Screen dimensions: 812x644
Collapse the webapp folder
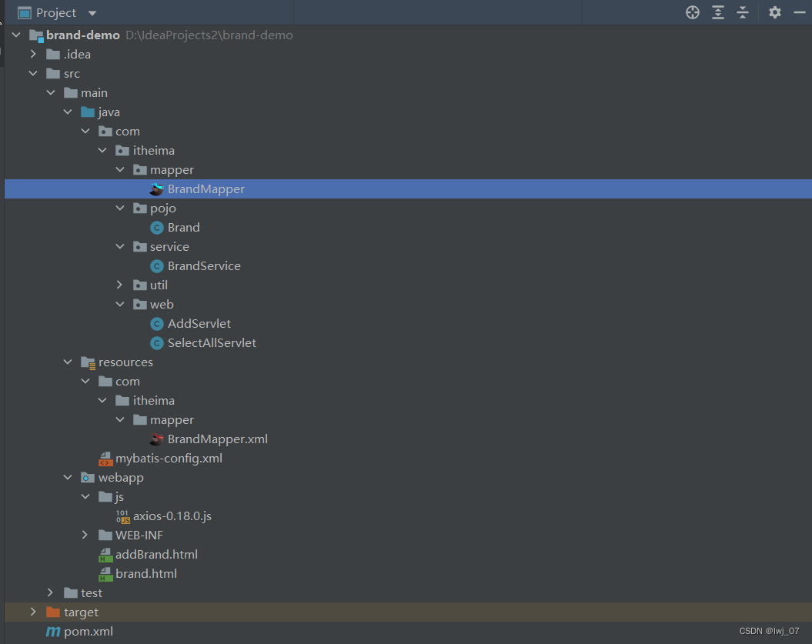click(x=68, y=477)
